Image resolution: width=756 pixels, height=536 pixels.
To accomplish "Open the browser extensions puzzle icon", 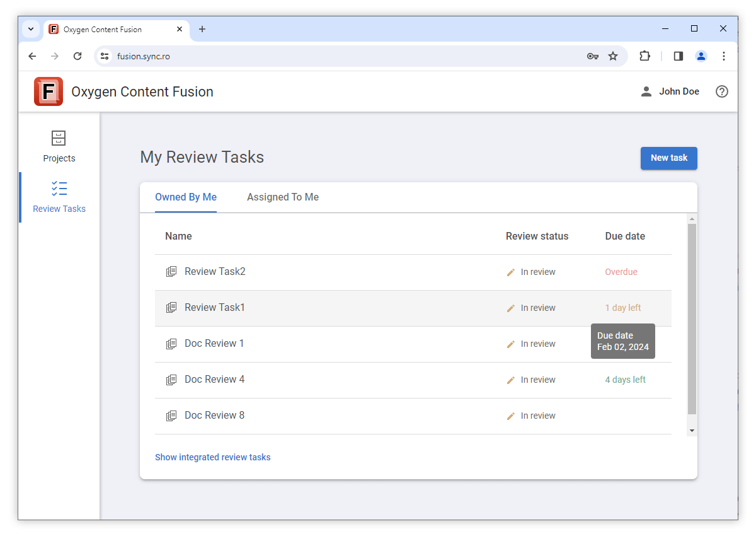I will click(x=644, y=56).
